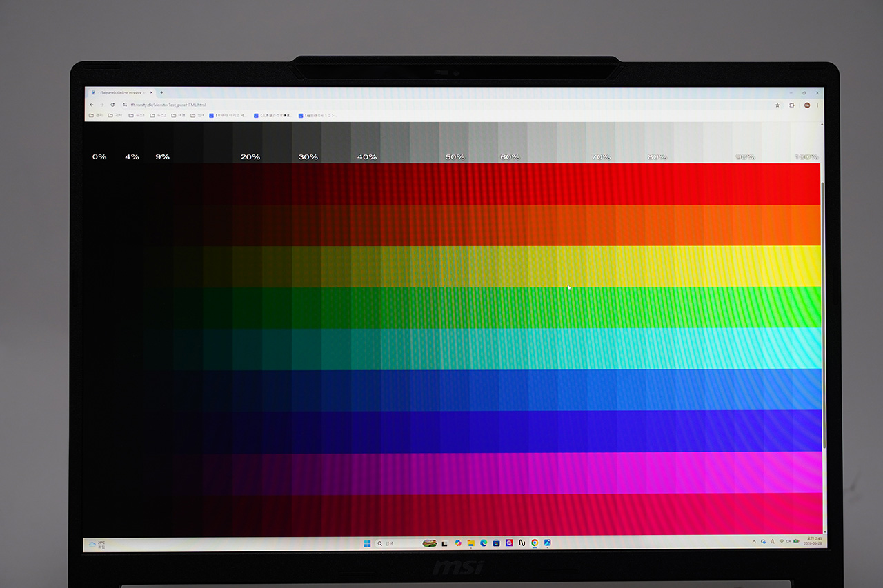
Task: Click the 50% grayscale label
Action: click(x=455, y=157)
